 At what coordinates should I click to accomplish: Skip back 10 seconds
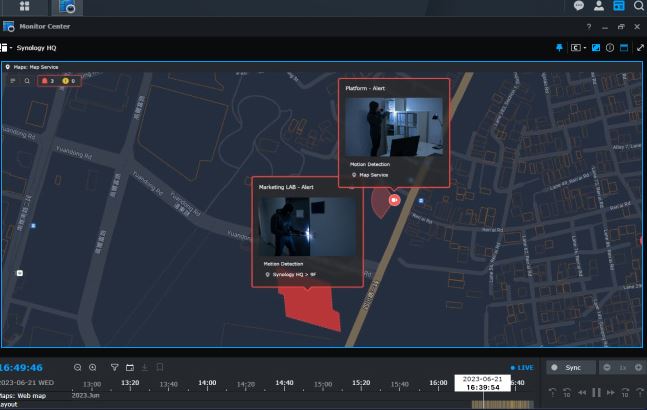click(567, 393)
